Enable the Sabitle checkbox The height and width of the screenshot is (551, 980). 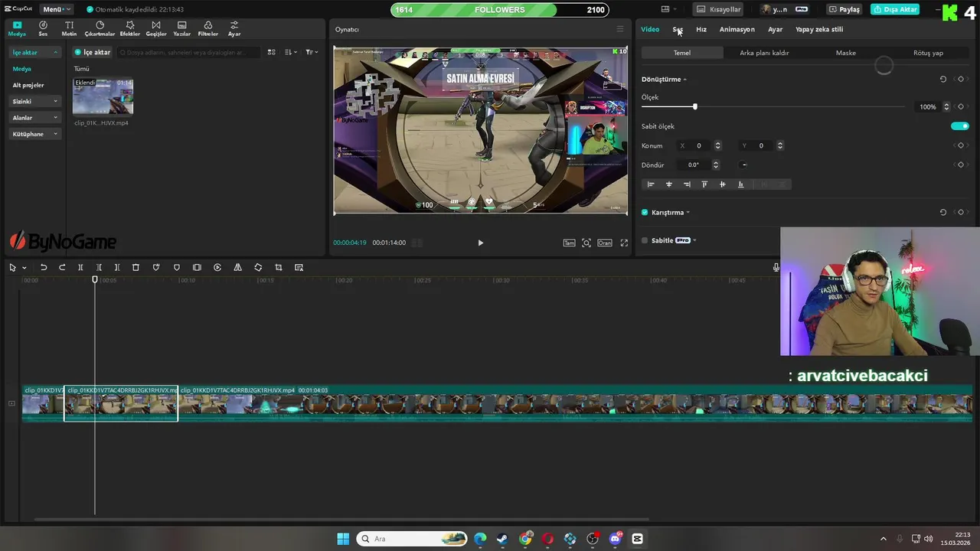(645, 240)
